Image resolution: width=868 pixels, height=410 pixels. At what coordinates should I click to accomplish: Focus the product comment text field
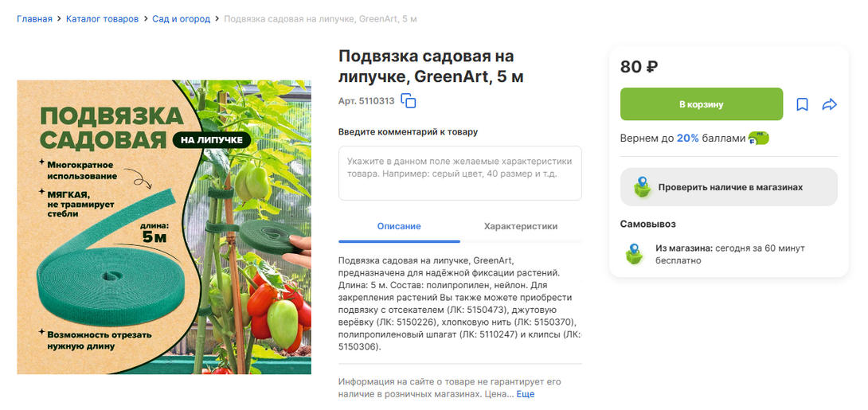[460, 174]
